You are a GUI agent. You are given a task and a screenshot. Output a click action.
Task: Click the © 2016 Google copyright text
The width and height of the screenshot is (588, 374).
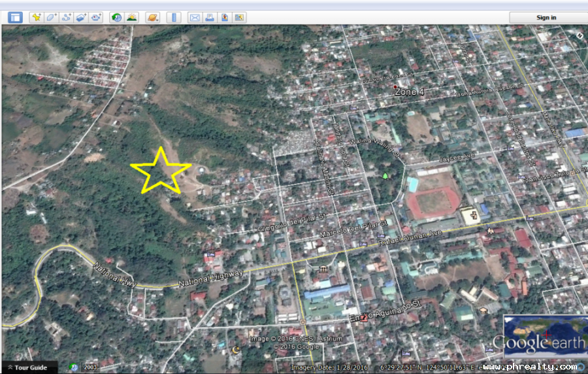[x=296, y=347]
